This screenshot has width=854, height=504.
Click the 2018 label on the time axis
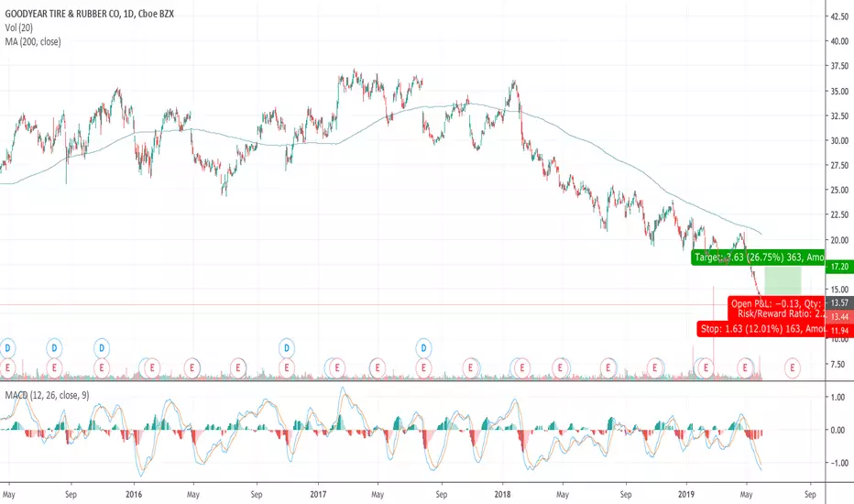click(x=502, y=494)
